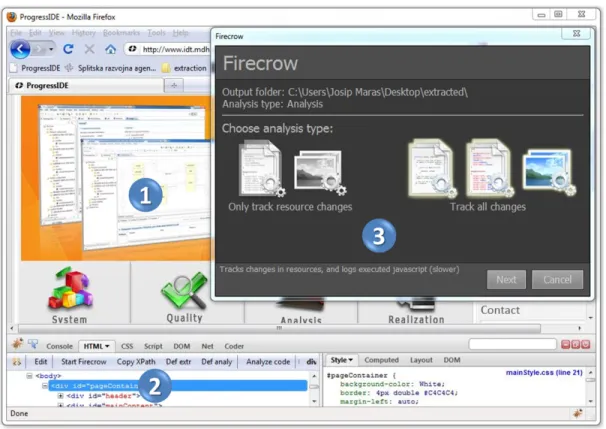Switch to the main Firebug DOM tab
Image resolution: width=606 pixels, height=429 pixels.
pyautogui.click(x=182, y=346)
